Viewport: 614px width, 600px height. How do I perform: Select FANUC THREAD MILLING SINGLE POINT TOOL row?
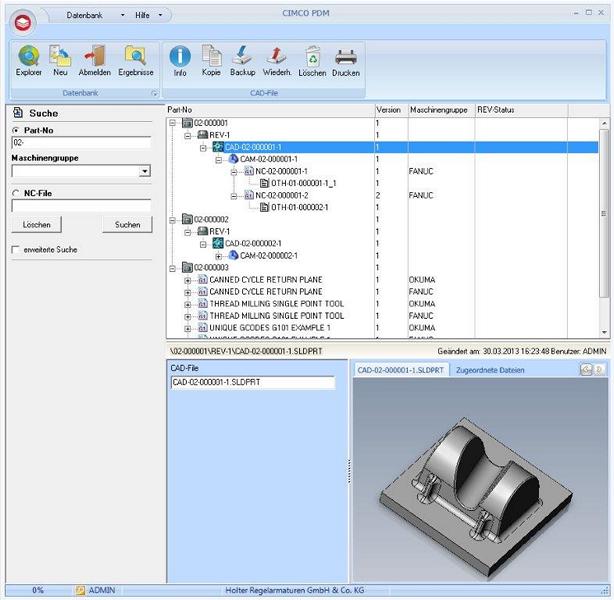276,316
